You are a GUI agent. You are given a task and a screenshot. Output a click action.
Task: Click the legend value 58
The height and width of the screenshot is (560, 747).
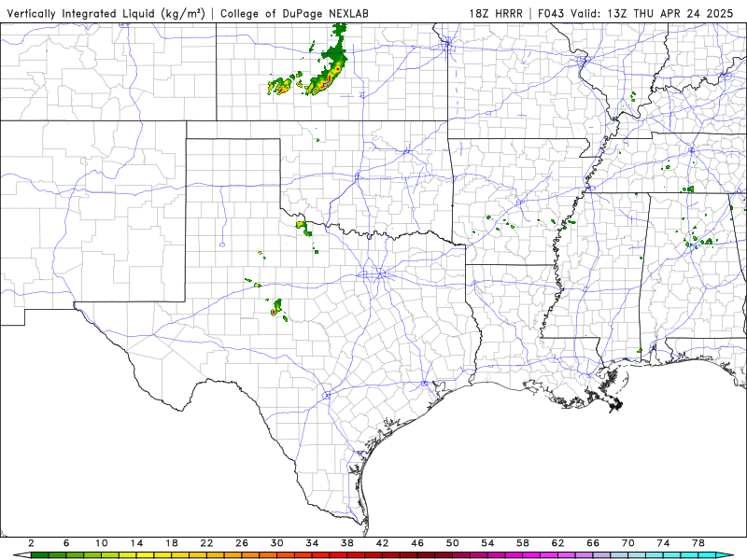[523, 543]
